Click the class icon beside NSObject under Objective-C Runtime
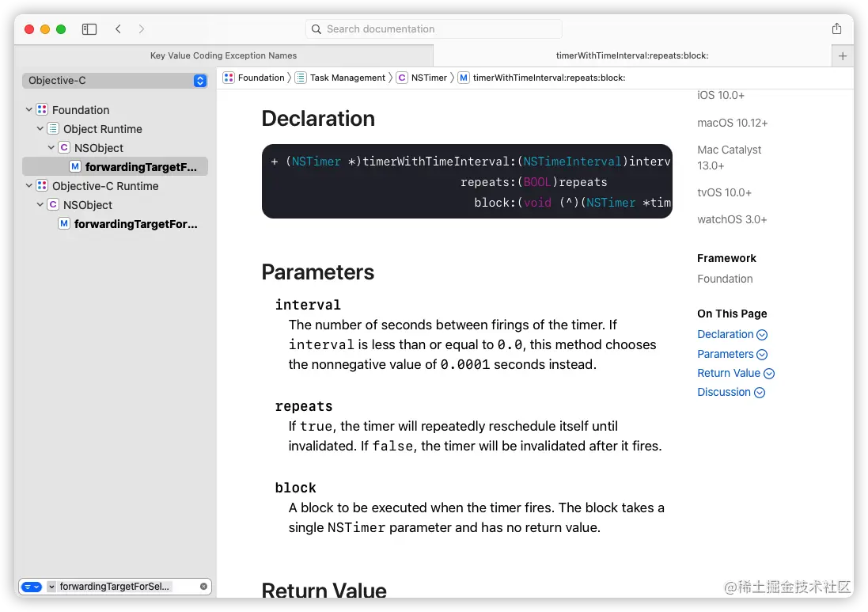The height and width of the screenshot is (612, 868). [53, 205]
